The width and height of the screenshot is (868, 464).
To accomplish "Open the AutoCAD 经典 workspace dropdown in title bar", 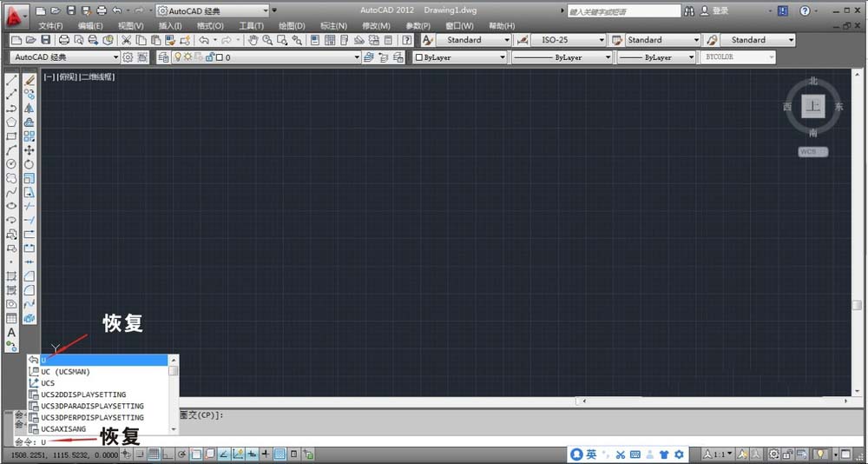I will [x=213, y=10].
